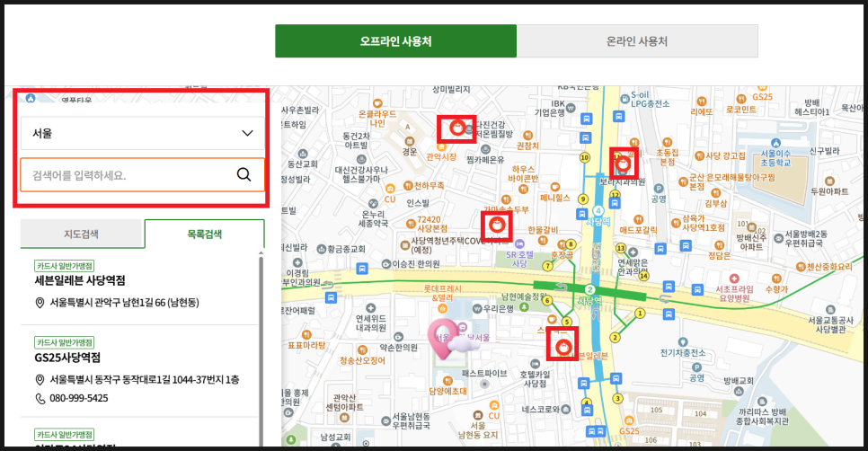This screenshot has width=868, height=451.
Task: Click the 사당역 line 2 station badge
Action: pyautogui.click(x=590, y=290)
